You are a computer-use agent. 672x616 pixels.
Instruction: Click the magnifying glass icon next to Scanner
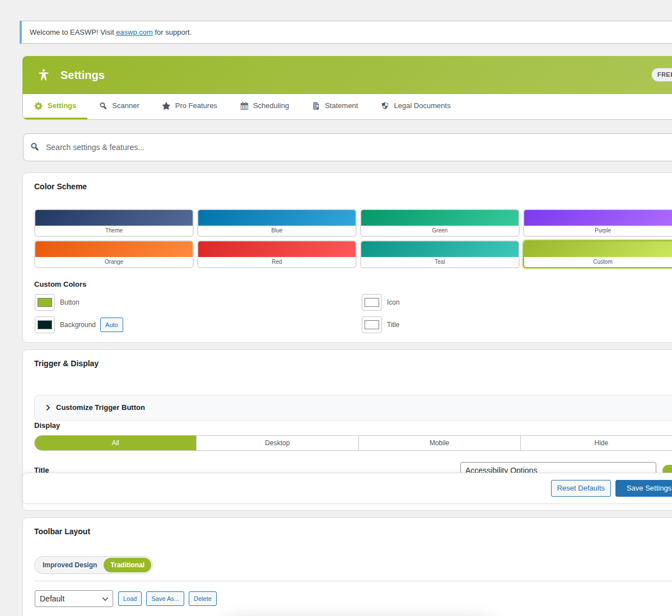[103, 105]
